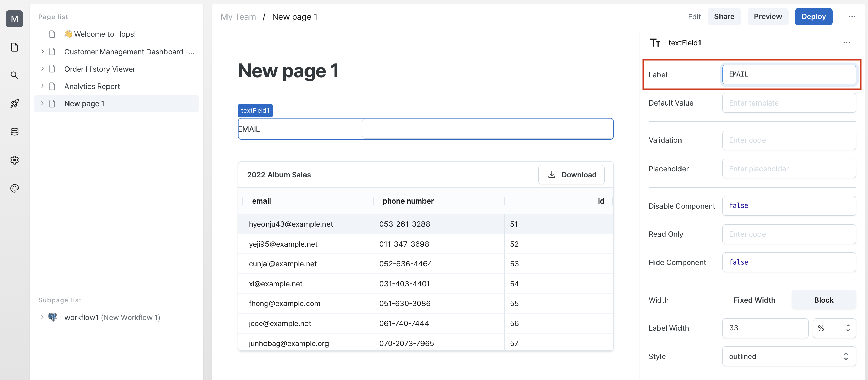The width and height of the screenshot is (868, 380).
Task: Select row yeji95@example.net
Action: tap(426, 244)
